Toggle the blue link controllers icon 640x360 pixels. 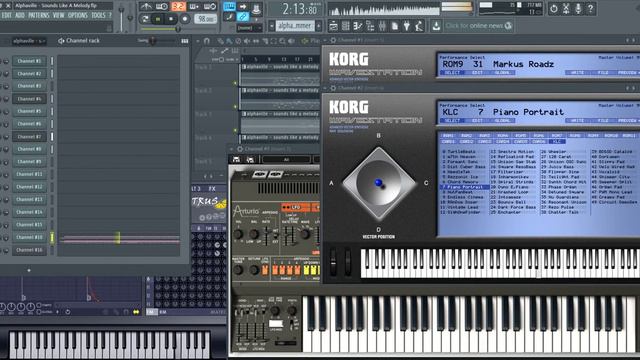pos(243,17)
